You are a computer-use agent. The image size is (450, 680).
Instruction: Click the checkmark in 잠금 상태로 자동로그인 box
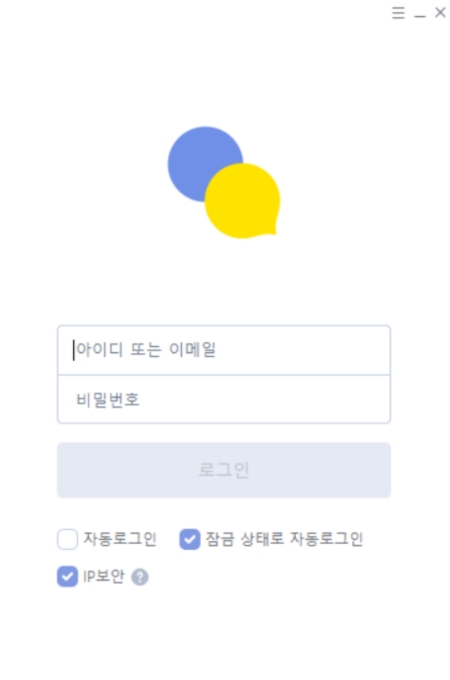[189, 539]
